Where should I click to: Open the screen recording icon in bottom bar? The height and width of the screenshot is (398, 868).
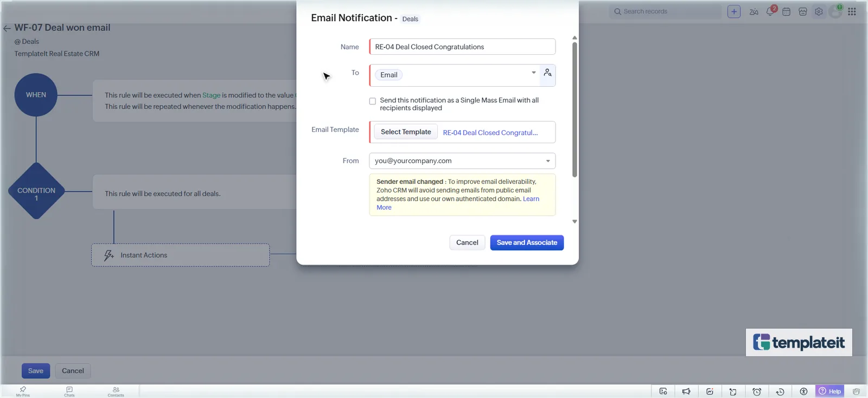click(663, 391)
